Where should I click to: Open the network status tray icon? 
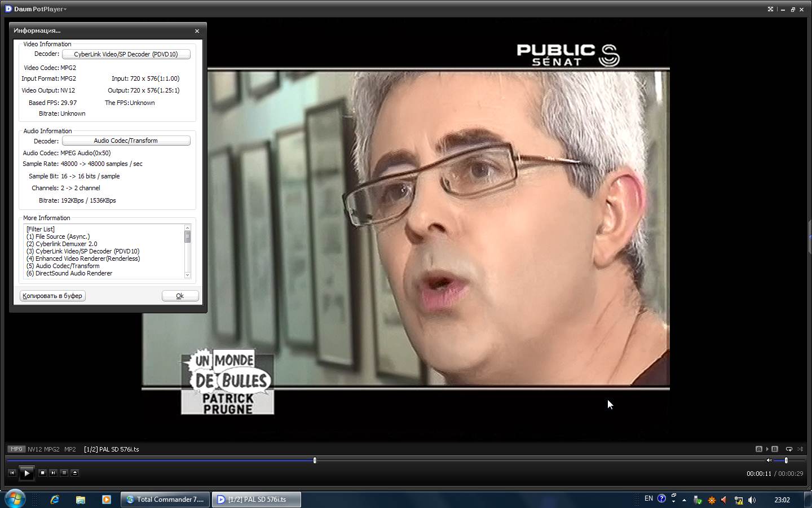pyautogui.click(x=738, y=500)
